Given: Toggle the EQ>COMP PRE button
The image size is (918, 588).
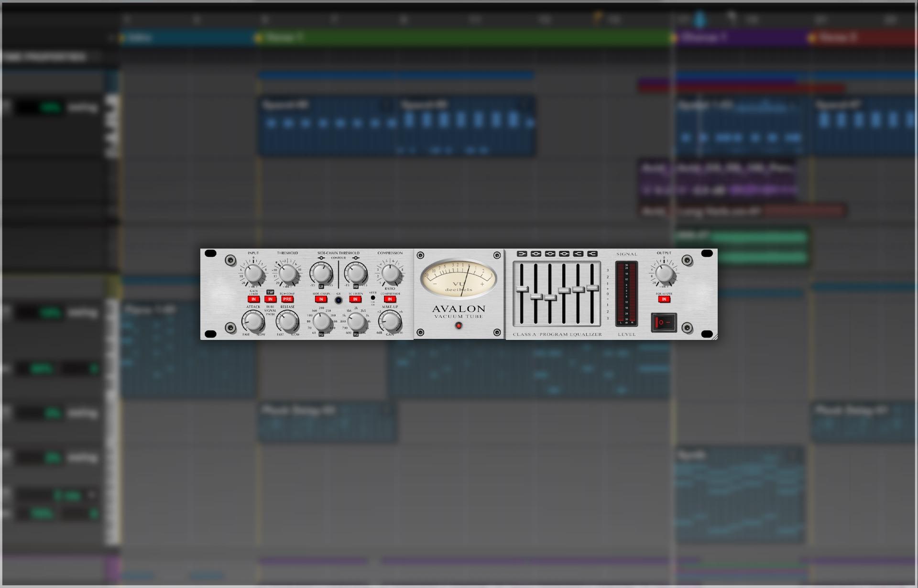Looking at the screenshot, I should tap(287, 299).
